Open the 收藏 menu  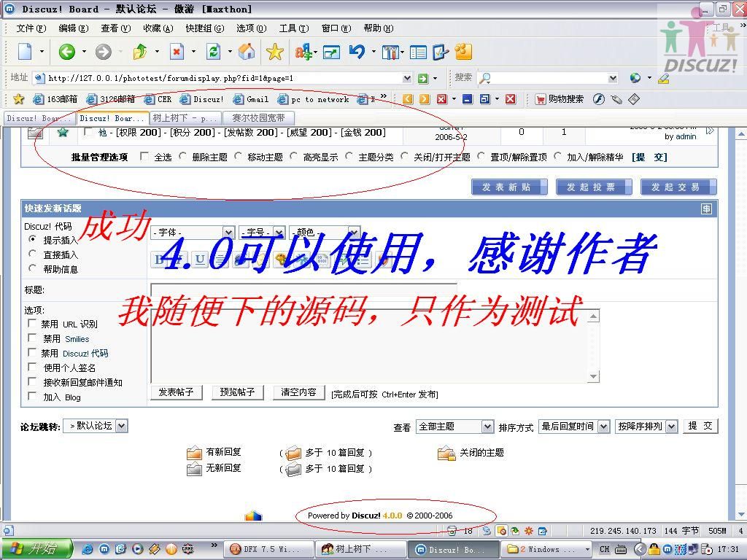click(158, 28)
